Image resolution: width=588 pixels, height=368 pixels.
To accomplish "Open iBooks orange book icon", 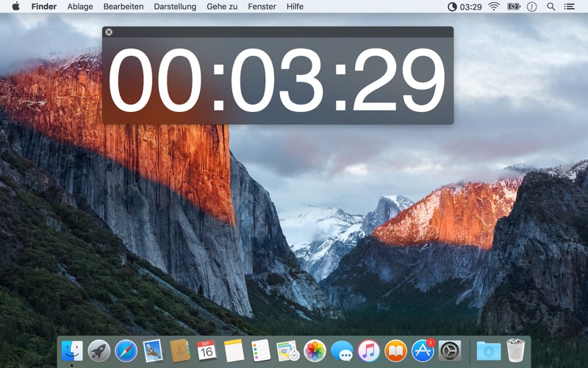I will 395,351.
